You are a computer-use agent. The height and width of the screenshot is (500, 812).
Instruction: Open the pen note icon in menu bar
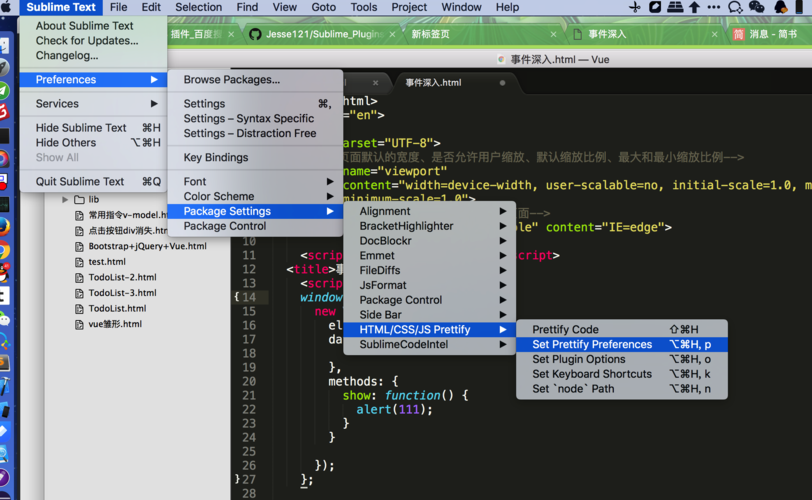655,7
